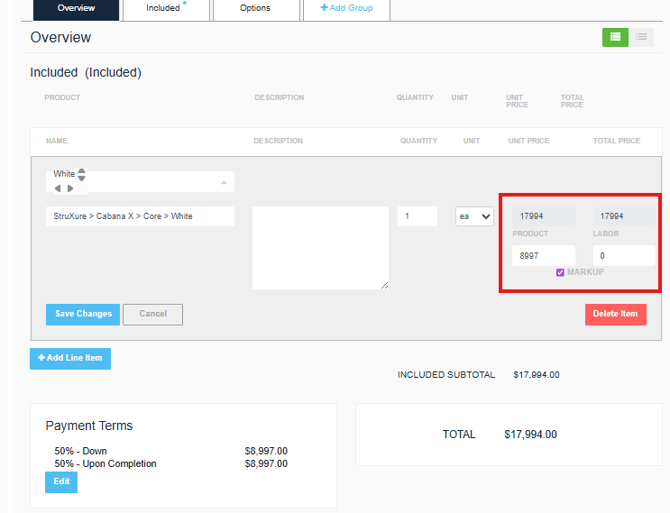Screen dimensions: 670x513
Task: Click the '50% - Upon Completion' payment term
Action: coord(105,464)
